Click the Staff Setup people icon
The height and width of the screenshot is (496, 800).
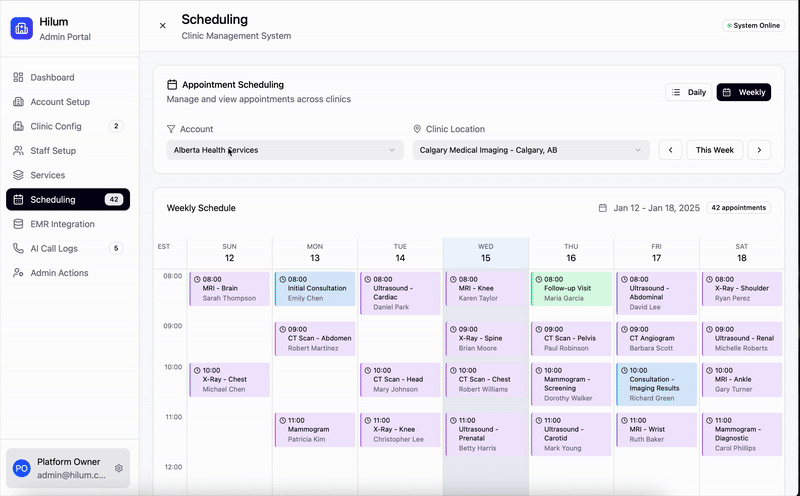click(x=18, y=151)
